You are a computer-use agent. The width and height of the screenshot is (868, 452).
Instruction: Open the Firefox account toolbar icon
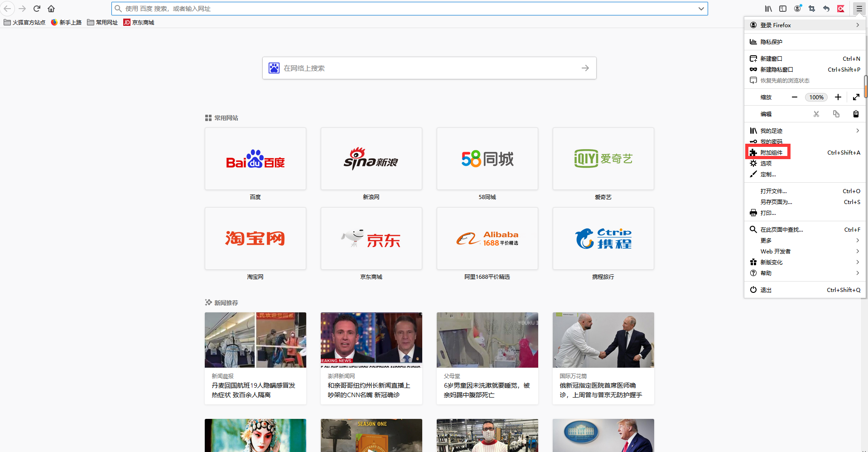797,9
